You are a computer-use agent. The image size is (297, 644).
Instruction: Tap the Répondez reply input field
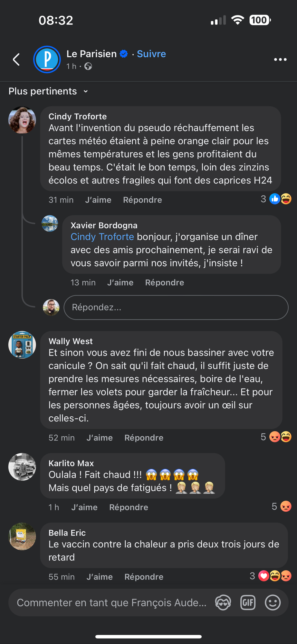176,308
